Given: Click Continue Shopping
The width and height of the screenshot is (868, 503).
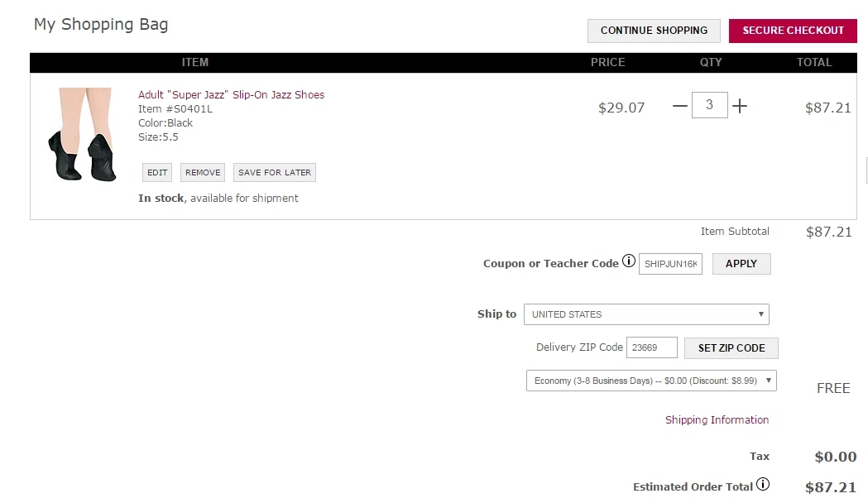Looking at the screenshot, I should coord(654,31).
